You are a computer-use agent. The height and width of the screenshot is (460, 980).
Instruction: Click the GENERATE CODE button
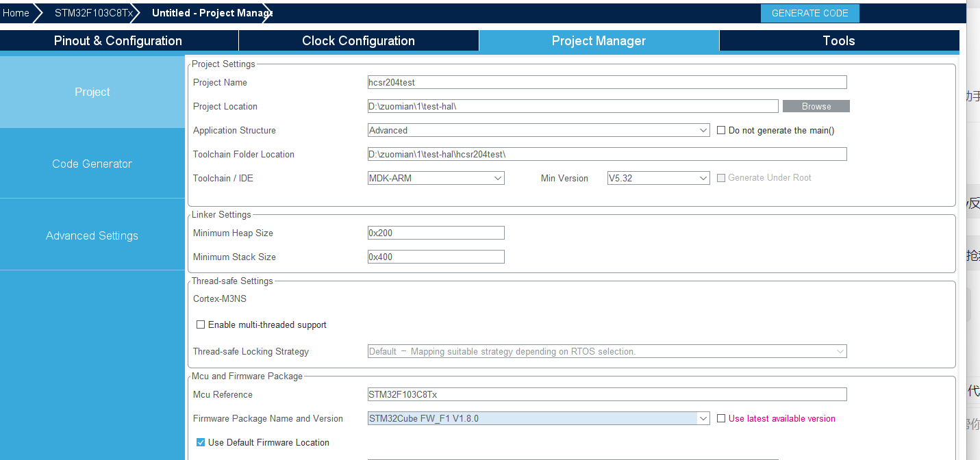[809, 13]
